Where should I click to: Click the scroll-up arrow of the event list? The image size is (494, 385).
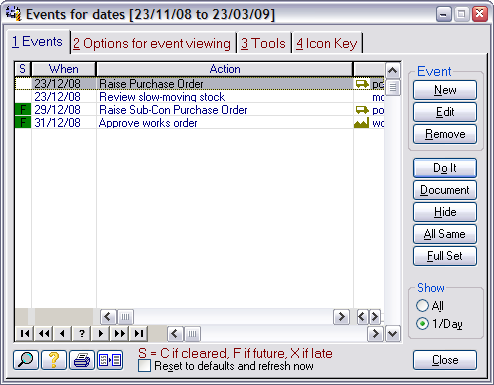pyautogui.click(x=393, y=70)
